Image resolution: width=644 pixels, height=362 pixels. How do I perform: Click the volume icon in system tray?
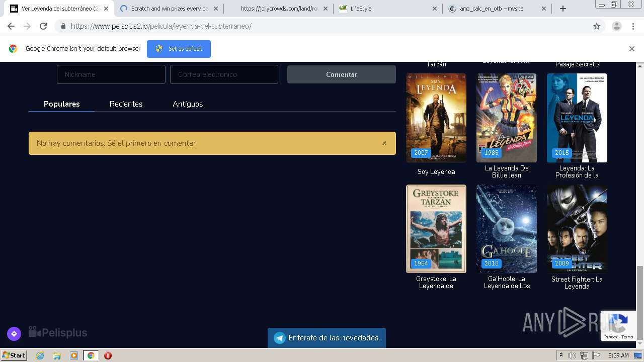[x=572, y=355]
